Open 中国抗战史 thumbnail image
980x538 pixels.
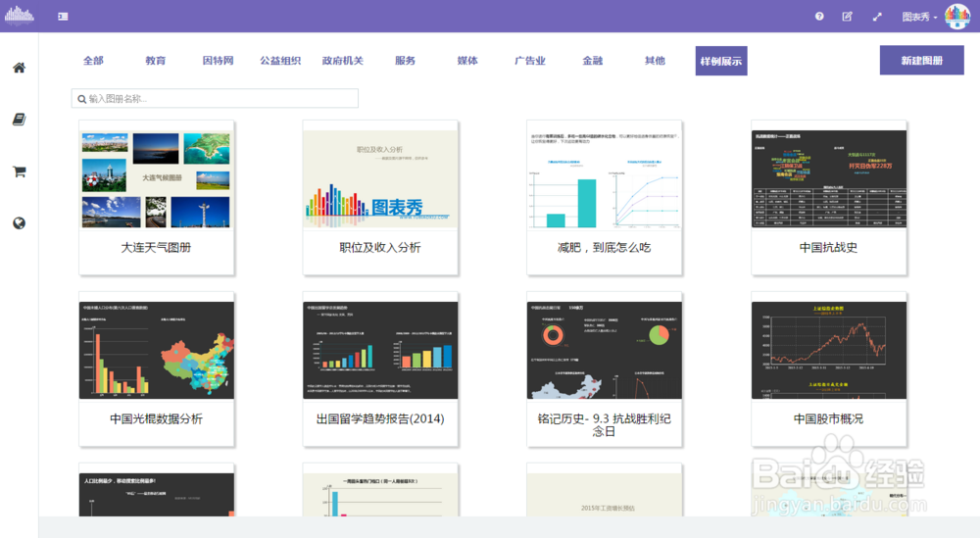(x=829, y=178)
